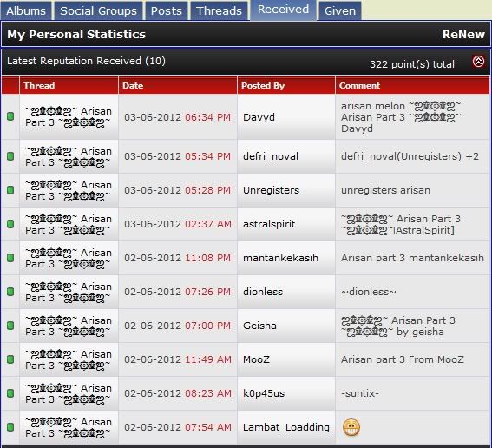Open Arisan Part 3 thread from Davyd's row

[x=68, y=117]
